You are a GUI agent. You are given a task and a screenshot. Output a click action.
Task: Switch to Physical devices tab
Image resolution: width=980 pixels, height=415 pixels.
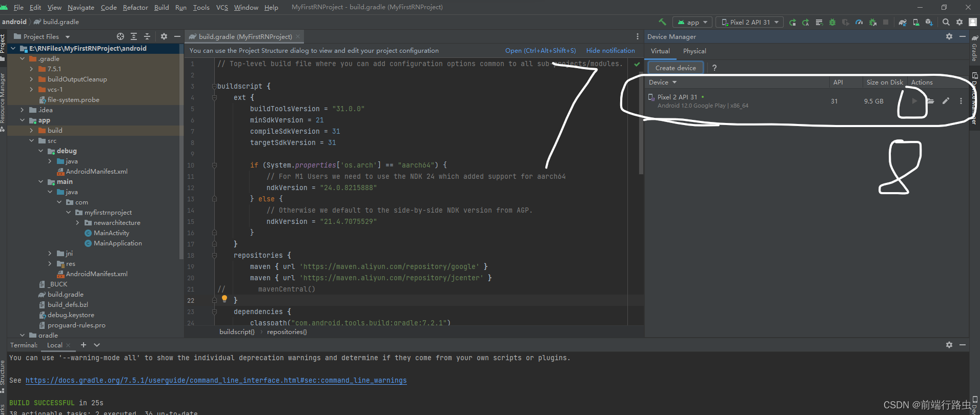tap(695, 51)
